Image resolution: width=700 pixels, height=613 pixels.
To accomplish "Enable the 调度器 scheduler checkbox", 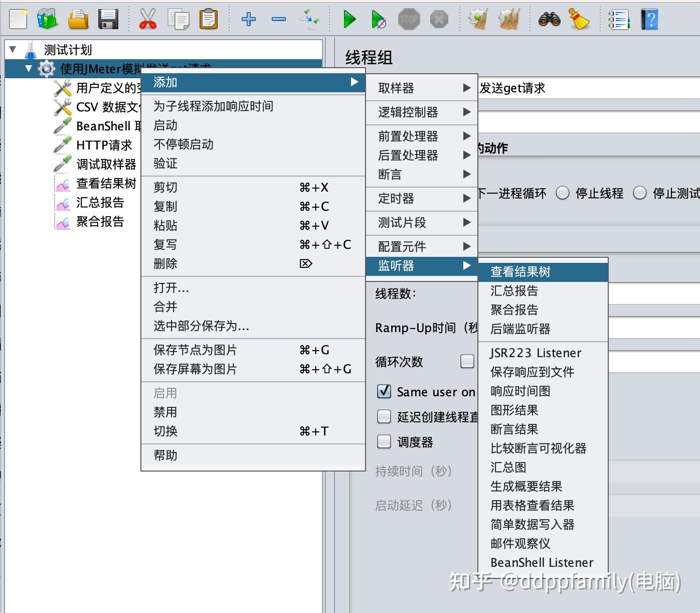I will (x=384, y=441).
